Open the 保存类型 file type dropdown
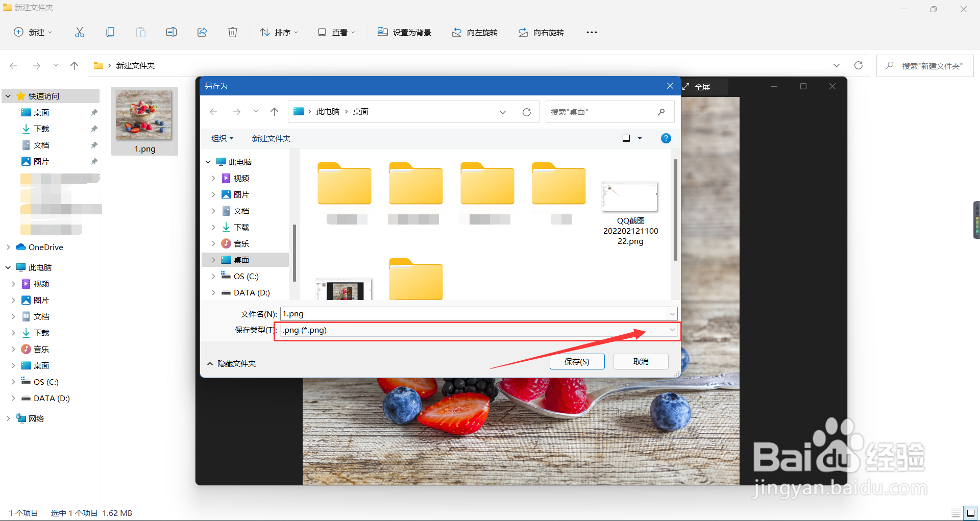 pyautogui.click(x=672, y=330)
